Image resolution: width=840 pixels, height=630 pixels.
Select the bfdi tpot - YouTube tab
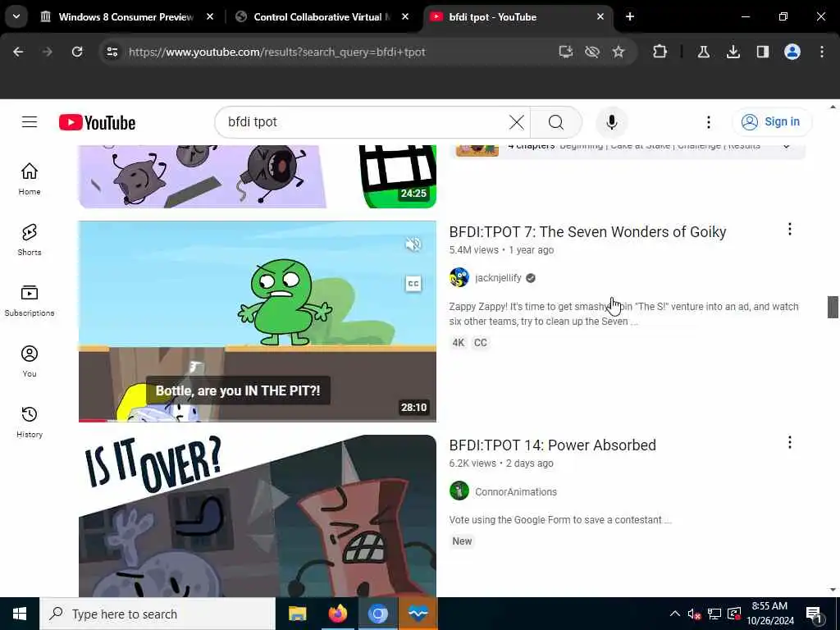tap(517, 17)
